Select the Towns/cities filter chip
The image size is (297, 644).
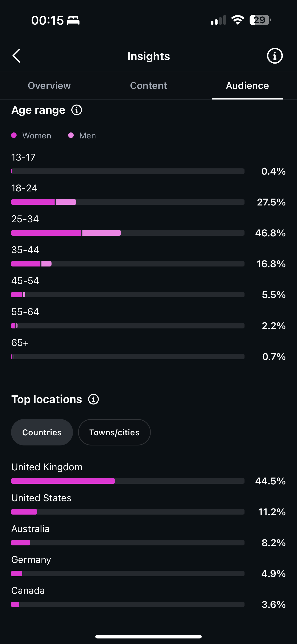tap(114, 432)
